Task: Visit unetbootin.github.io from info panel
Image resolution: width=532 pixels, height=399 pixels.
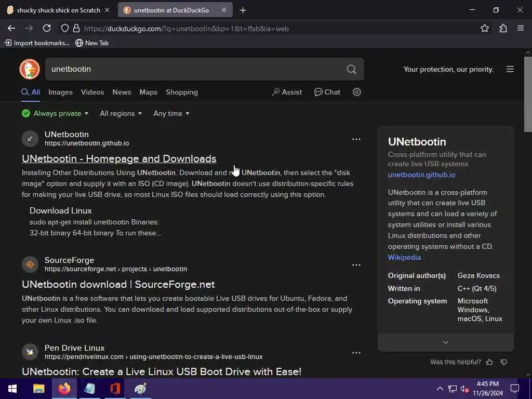Action: [421, 175]
